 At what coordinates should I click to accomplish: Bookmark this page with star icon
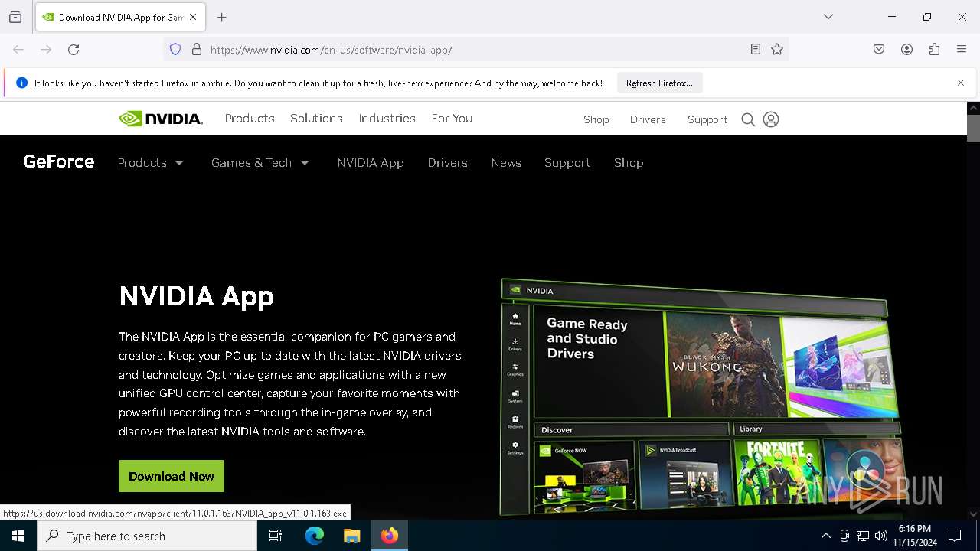[x=777, y=50]
